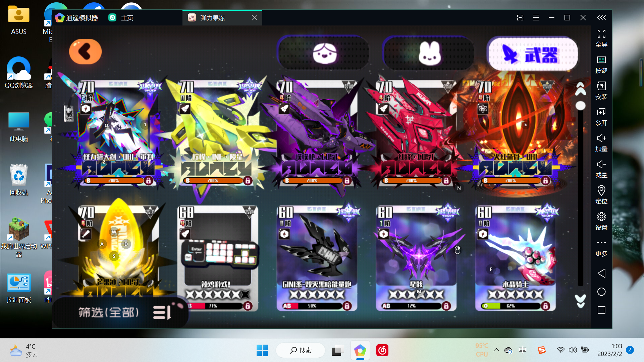
Task: Open the emulator hamburger menu
Action: (x=536, y=17)
